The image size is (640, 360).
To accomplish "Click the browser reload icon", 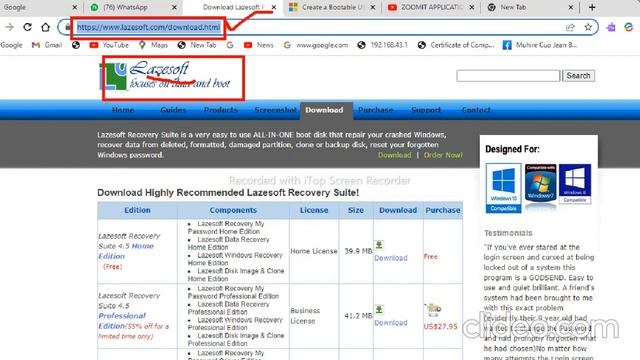I will pyautogui.click(x=27, y=27).
